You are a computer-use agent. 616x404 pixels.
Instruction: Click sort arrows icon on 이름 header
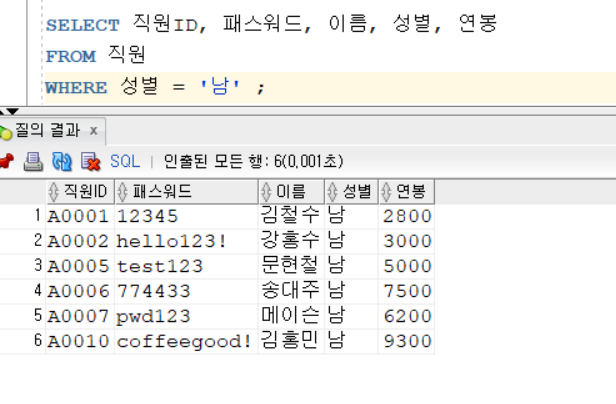click(266, 192)
